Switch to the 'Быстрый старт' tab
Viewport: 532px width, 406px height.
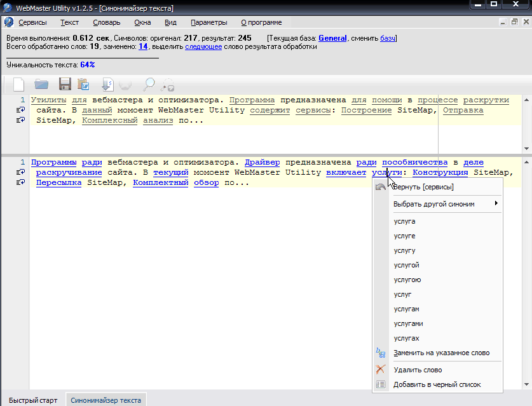[32, 400]
